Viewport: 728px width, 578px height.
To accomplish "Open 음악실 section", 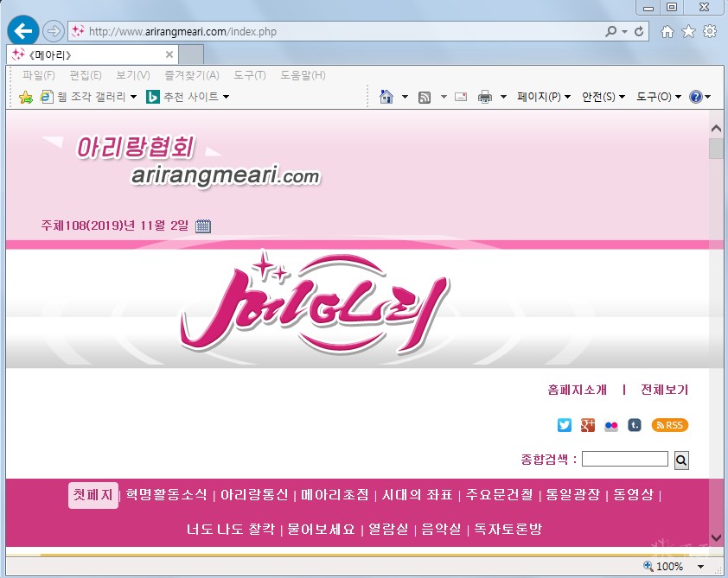I will [x=441, y=529].
